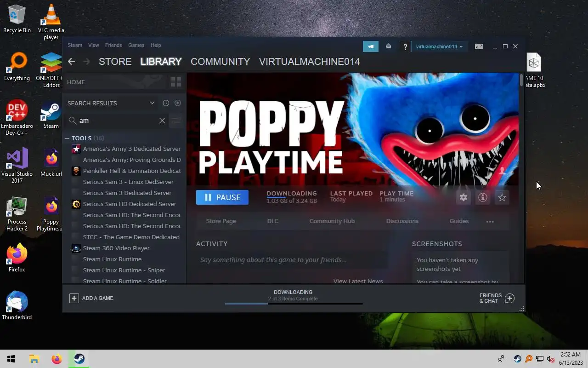The height and width of the screenshot is (368, 588).
Task: Open VLC media player desktop icon
Action: [x=51, y=22]
